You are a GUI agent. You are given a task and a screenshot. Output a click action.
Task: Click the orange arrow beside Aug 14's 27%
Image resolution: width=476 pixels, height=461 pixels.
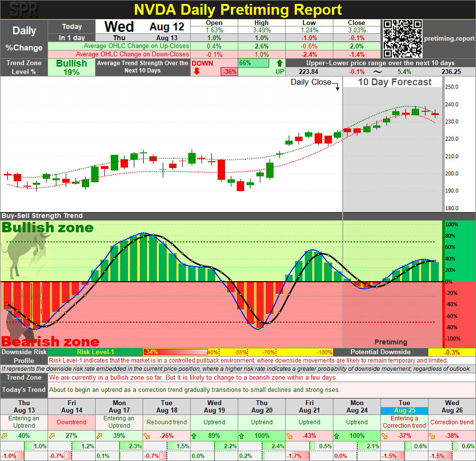(51, 436)
